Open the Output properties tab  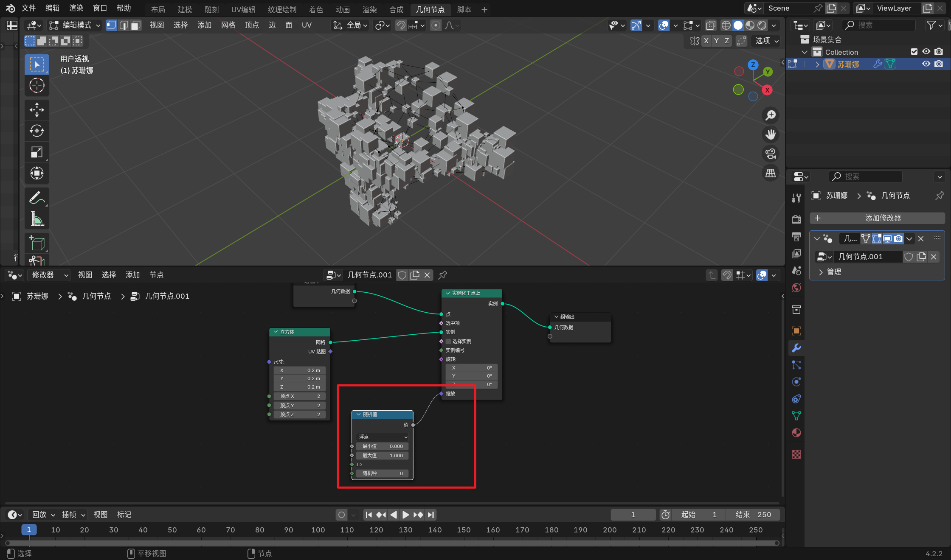796,236
